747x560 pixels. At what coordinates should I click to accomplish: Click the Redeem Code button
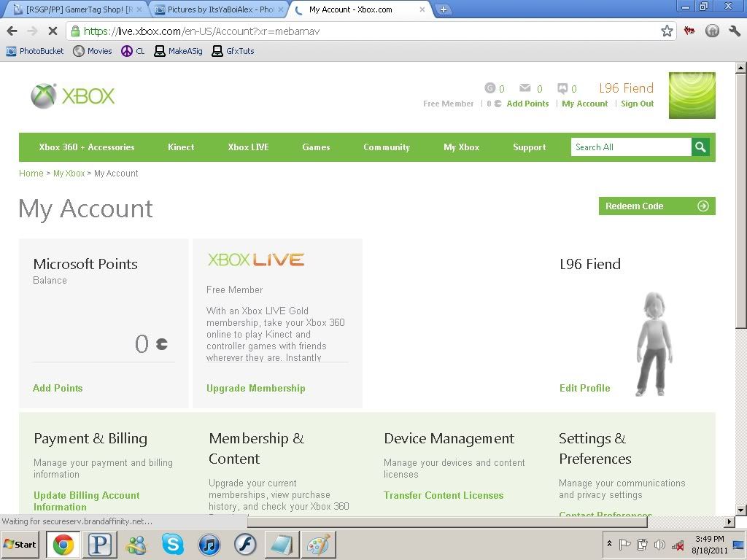(657, 206)
